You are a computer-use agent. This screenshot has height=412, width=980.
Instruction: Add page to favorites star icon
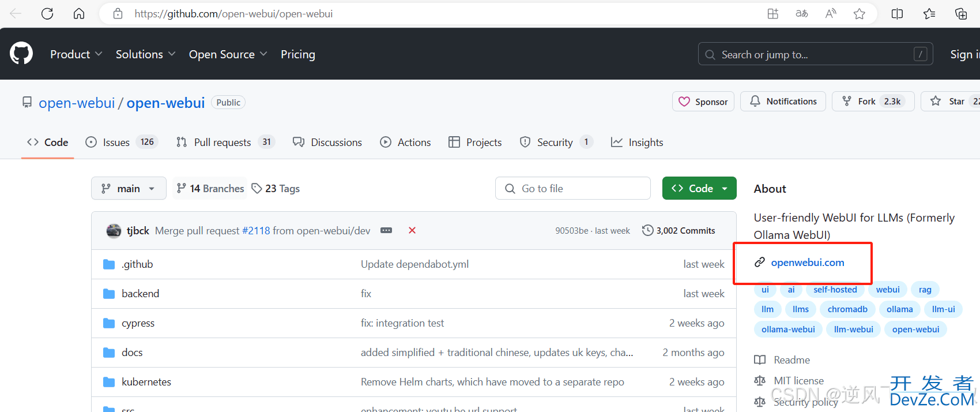860,14
